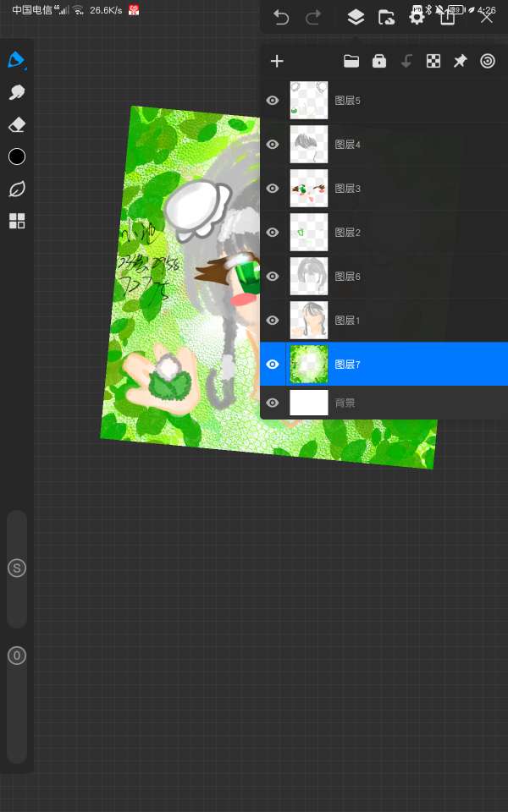The width and height of the screenshot is (508, 812).
Task: Open the black color swatch
Action: pyautogui.click(x=16, y=156)
